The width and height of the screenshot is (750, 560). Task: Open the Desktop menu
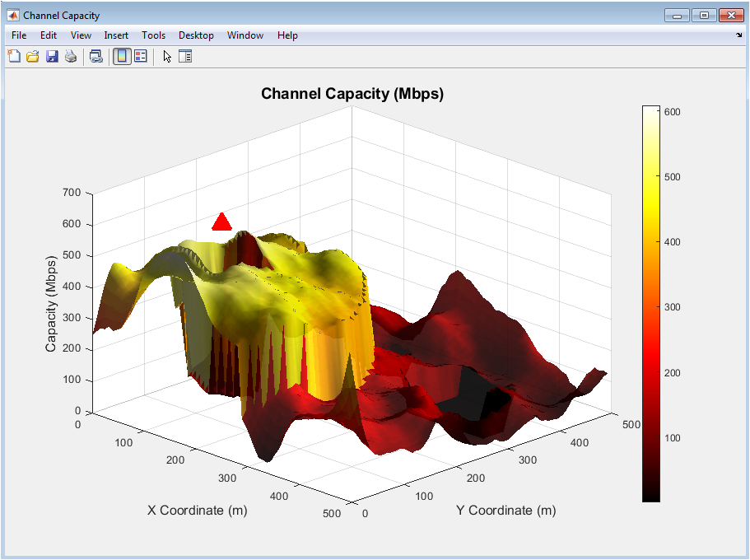tap(196, 35)
